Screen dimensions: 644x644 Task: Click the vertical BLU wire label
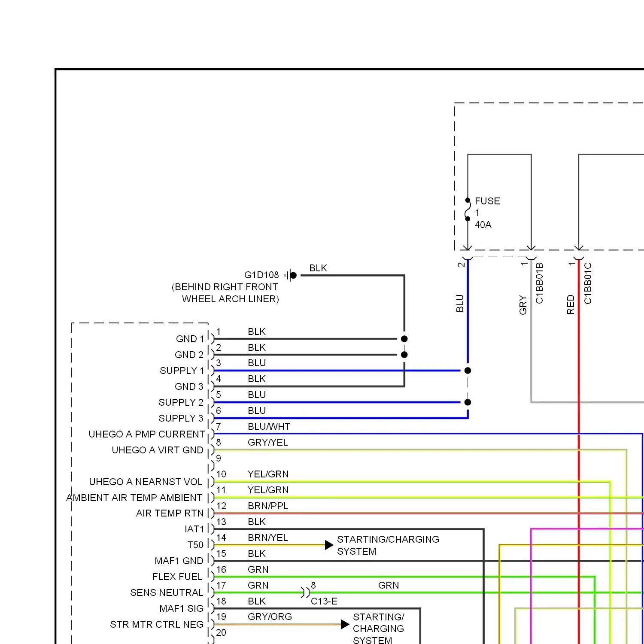pyautogui.click(x=460, y=303)
